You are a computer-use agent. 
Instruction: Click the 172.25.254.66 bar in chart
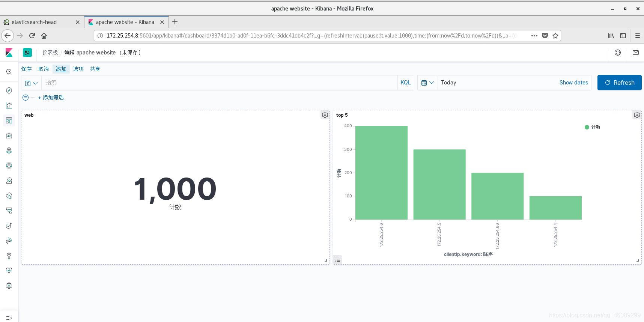(x=497, y=196)
